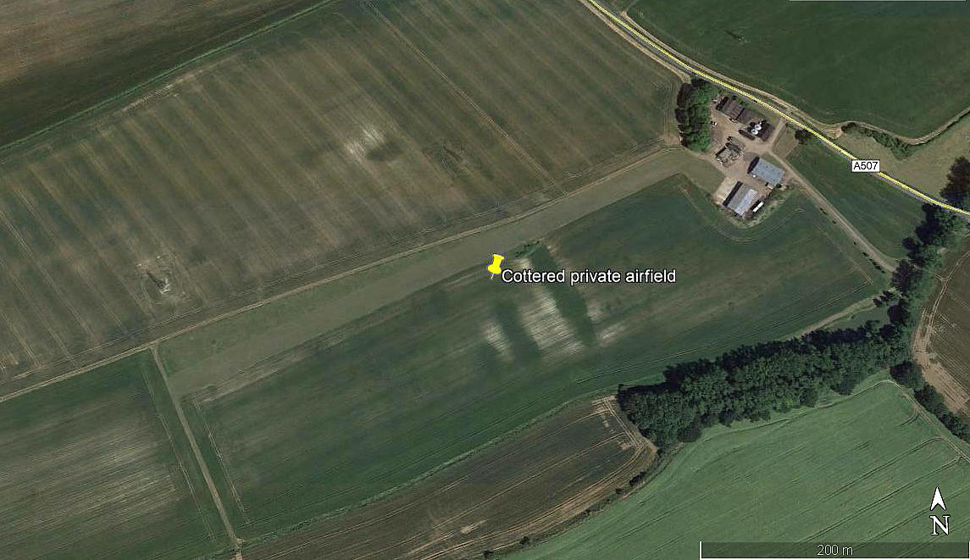Click the 200 m scale bar
The height and width of the screenshot is (560, 970).
(x=834, y=550)
